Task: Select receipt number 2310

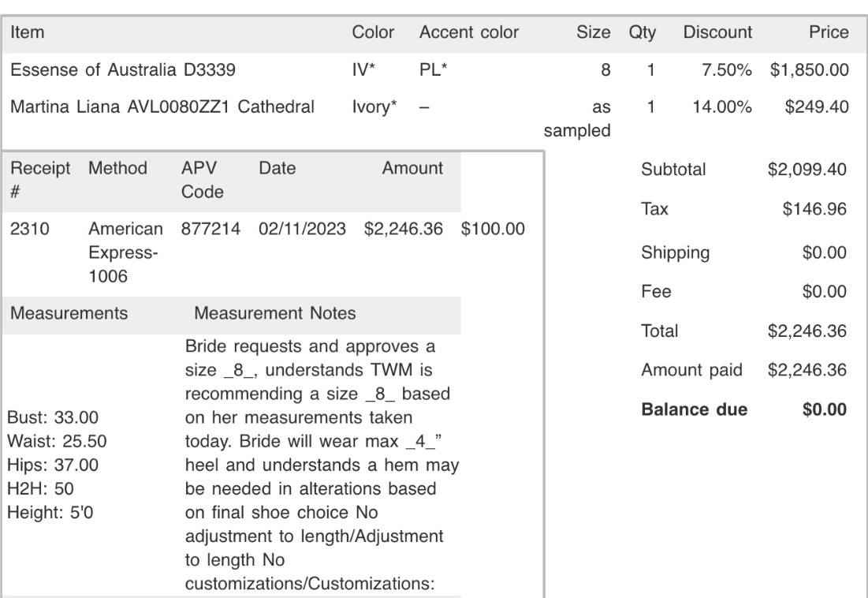Action: click(x=30, y=229)
